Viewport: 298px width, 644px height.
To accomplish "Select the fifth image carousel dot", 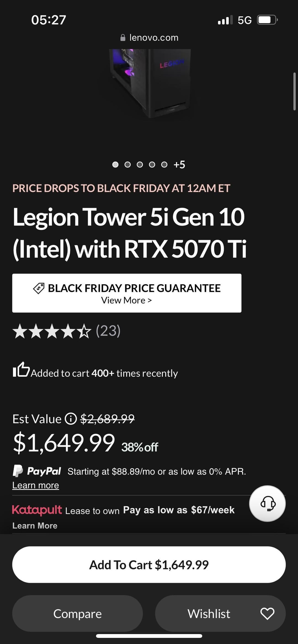I will (x=164, y=165).
